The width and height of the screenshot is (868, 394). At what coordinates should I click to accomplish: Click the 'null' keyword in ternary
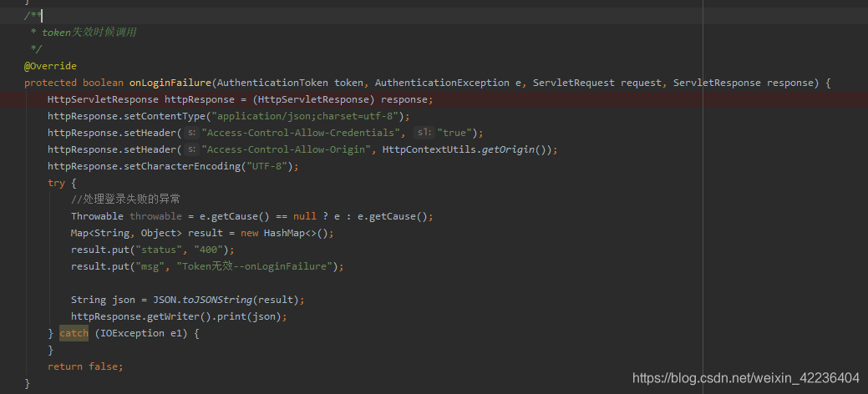[305, 216]
